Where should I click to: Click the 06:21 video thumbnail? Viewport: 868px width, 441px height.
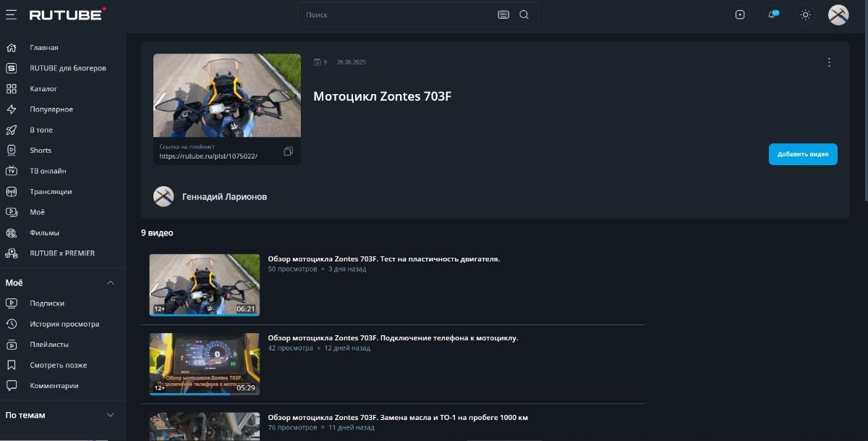[x=205, y=285]
